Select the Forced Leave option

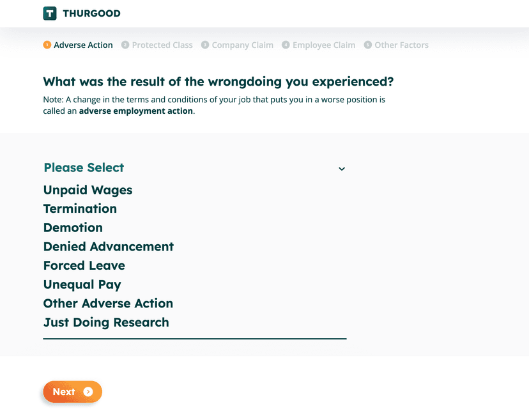tap(84, 265)
